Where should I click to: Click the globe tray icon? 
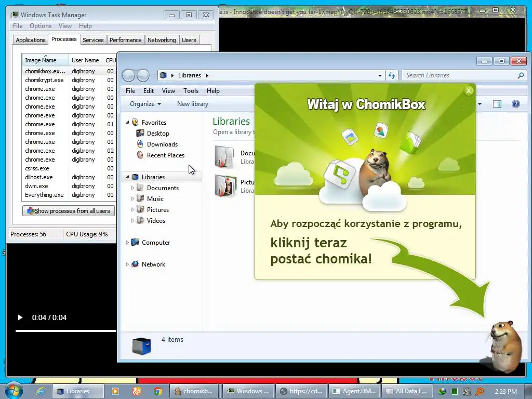coord(442,392)
